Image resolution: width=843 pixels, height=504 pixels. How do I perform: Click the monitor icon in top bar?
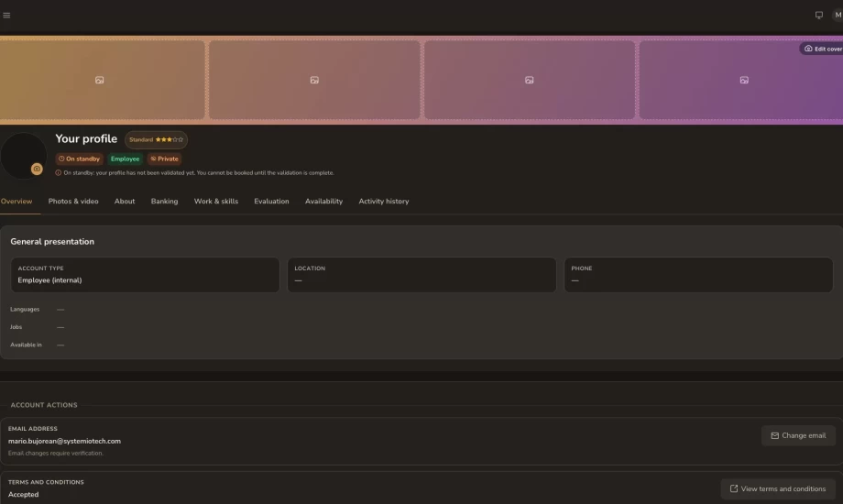click(819, 15)
